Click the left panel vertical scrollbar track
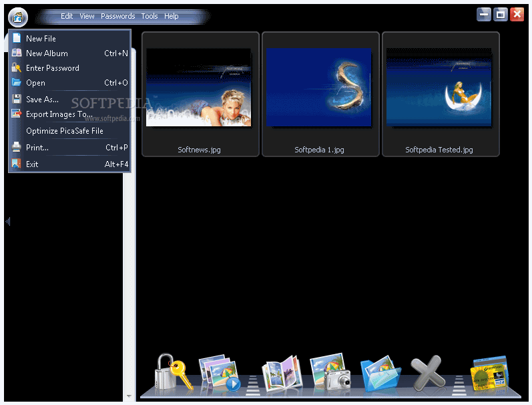532x405 pixels. [x=129, y=282]
